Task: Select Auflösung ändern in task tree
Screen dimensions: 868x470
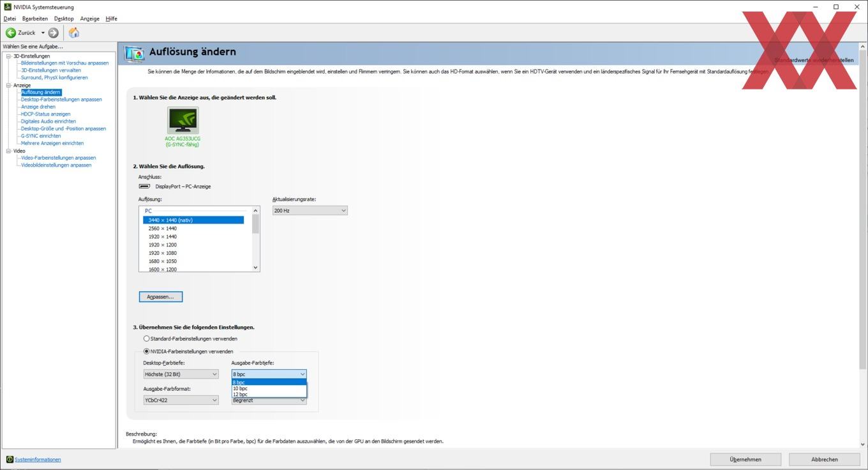Action: pyautogui.click(x=41, y=92)
